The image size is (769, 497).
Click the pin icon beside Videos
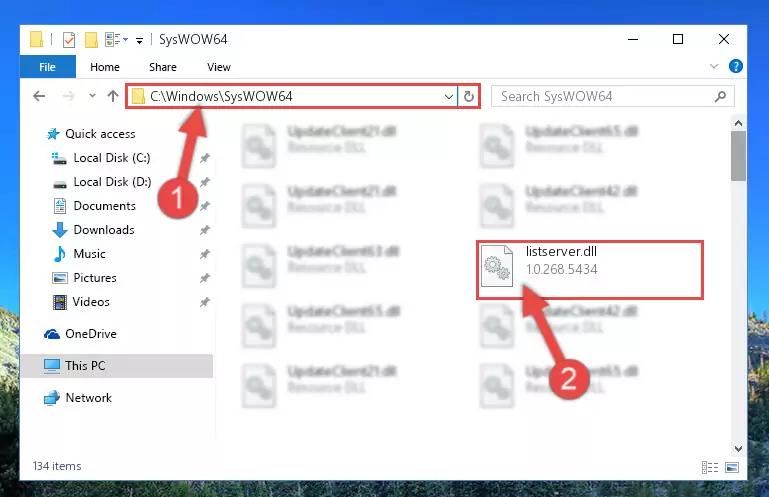coord(205,302)
